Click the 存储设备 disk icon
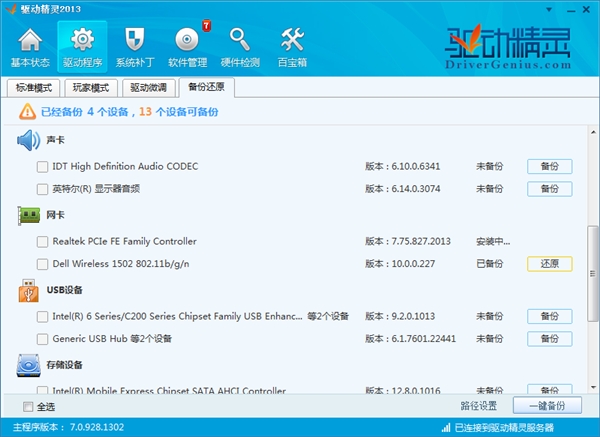Screen dimensions: 600x437 point(28,365)
